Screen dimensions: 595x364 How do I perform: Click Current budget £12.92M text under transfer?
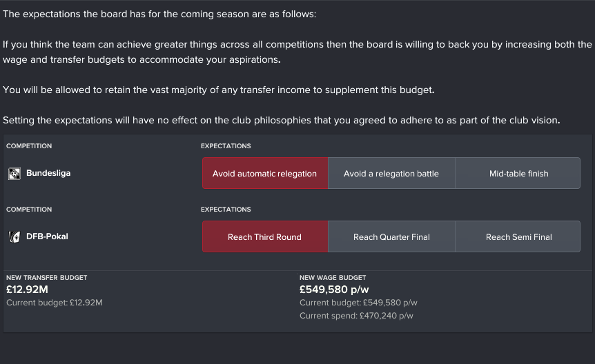tap(55, 303)
